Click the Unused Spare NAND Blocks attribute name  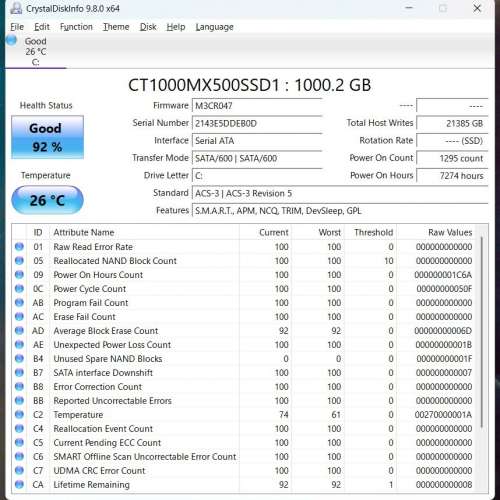tap(108, 359)
